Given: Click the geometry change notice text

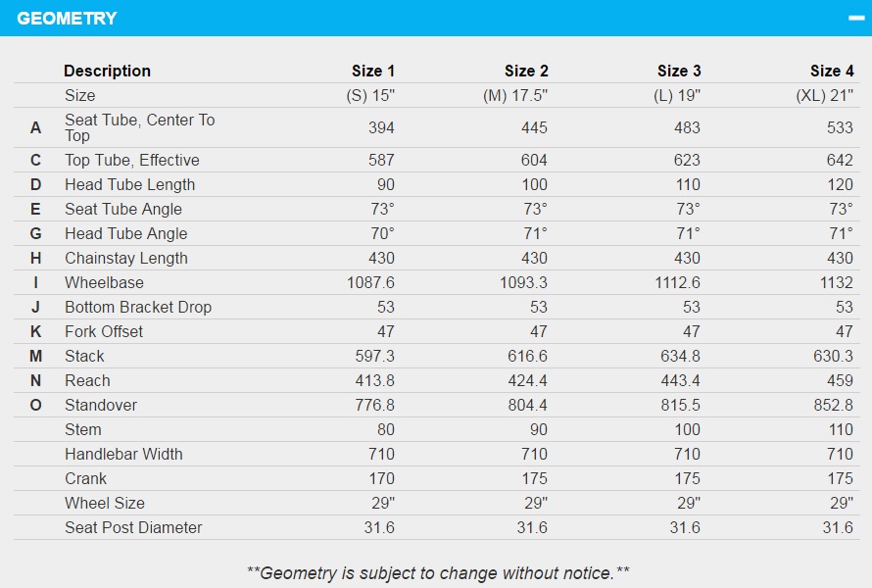Looking at the screenshot, I should 438,573.
